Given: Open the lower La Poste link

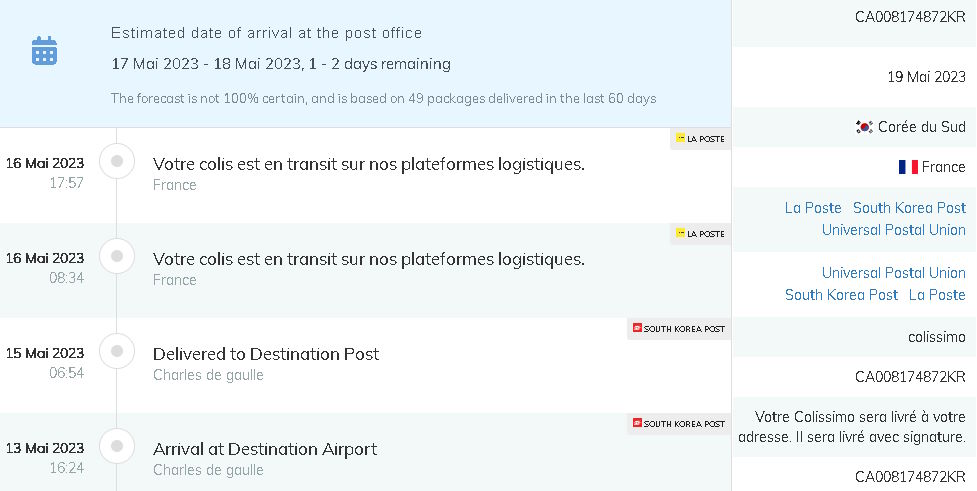Looking at the screenshot, I should tap(937, 295).
